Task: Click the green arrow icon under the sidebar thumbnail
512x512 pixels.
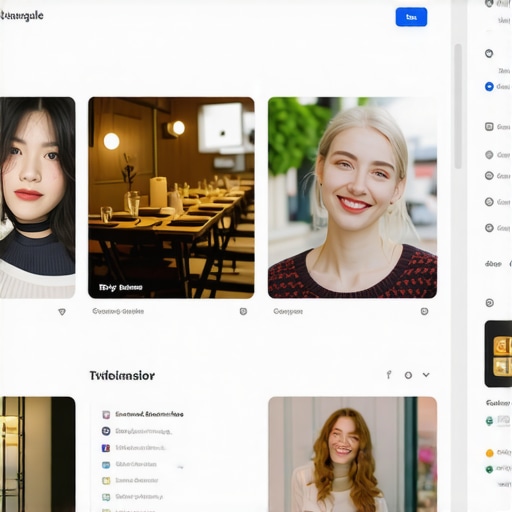Action: 489,421
